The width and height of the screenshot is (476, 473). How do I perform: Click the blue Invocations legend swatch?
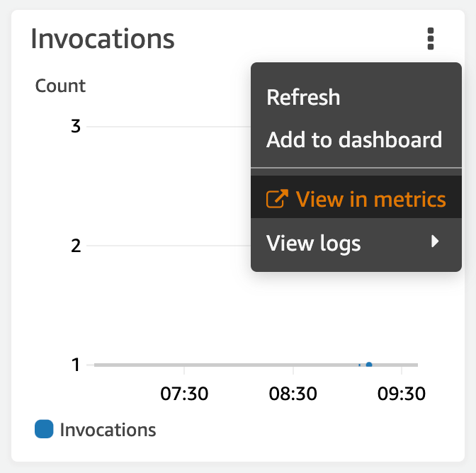click(x=44, y=429)
